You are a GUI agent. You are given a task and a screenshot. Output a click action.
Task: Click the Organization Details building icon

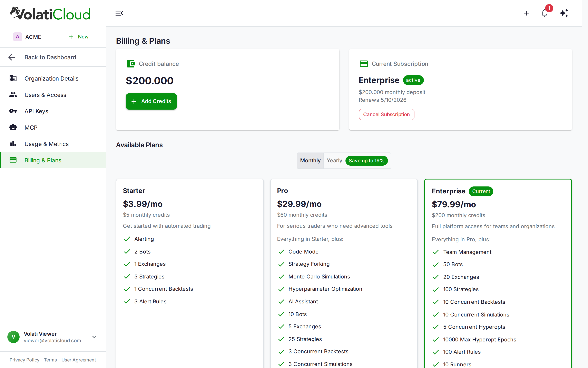(13, 78)
